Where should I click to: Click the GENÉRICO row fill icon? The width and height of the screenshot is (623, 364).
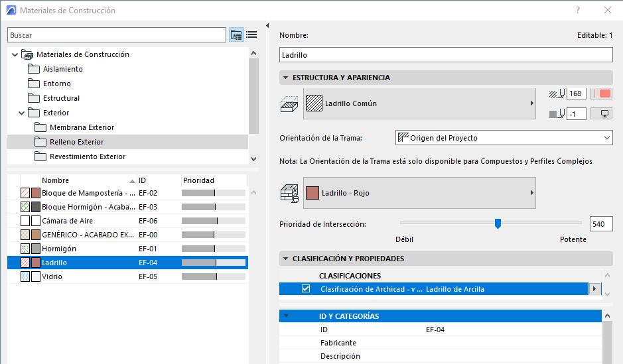coord(25,235)
